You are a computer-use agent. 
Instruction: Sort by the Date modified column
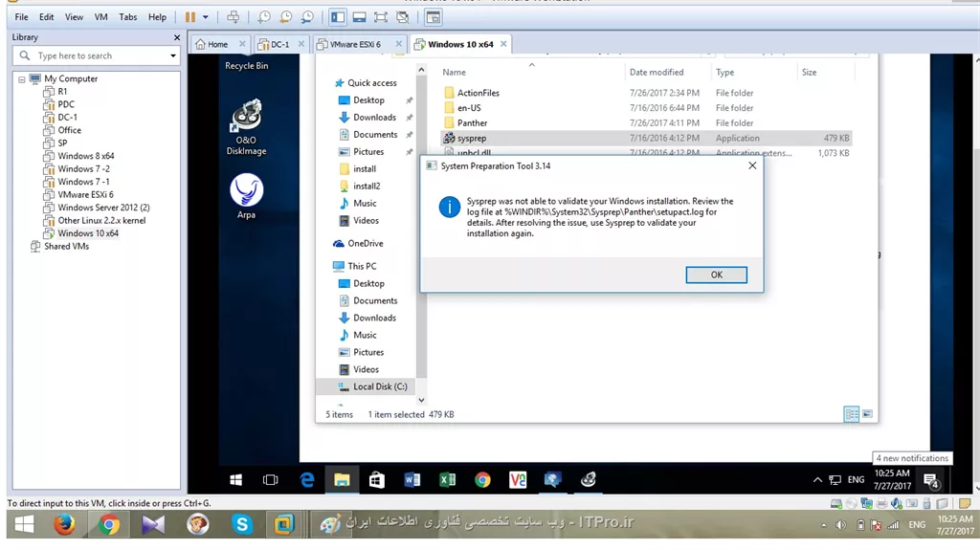click(x=657, y=73)
